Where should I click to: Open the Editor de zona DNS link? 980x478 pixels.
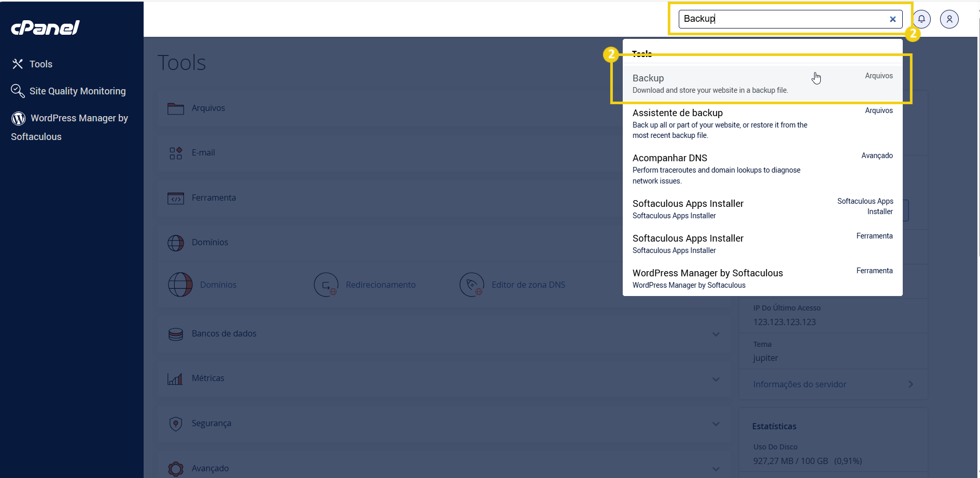point(528,285)
